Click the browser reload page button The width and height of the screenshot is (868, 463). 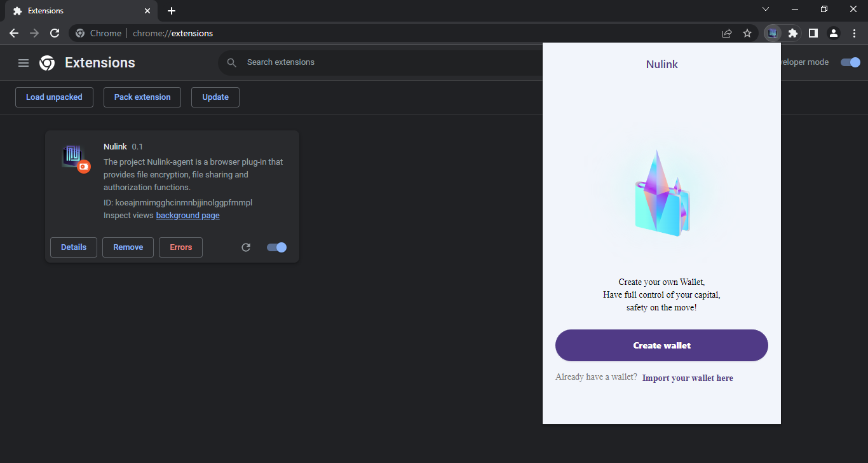tap(55, 33)
